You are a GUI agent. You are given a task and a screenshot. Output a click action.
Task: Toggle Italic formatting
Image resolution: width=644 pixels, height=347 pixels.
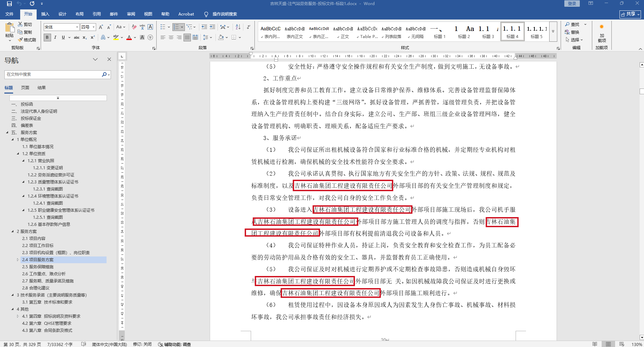[55, 37]
